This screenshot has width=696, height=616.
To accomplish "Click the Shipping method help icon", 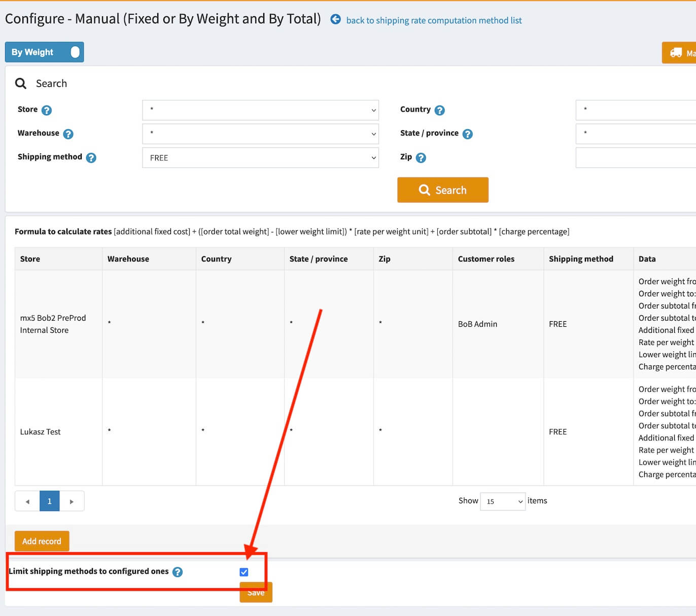I will [x=91, y=158].
